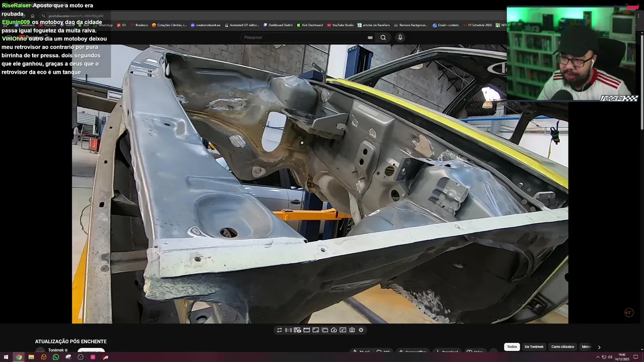Click the main car chassis video

coord(320,184)
